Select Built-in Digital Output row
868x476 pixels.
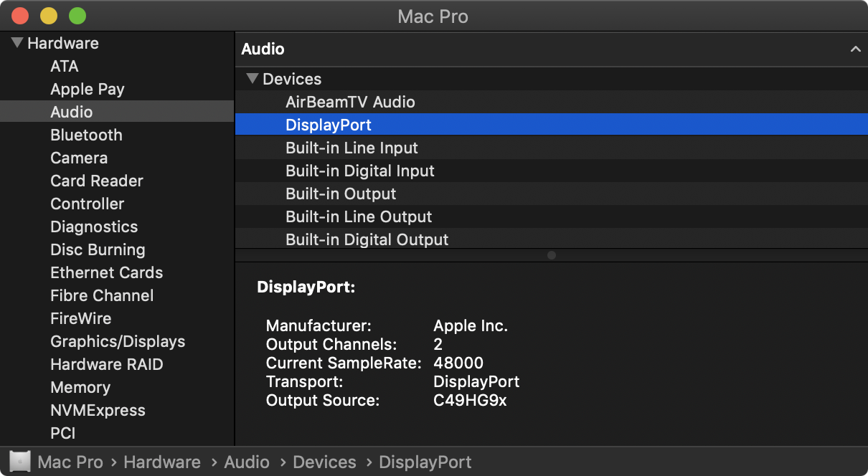click(x=367, y=239)
